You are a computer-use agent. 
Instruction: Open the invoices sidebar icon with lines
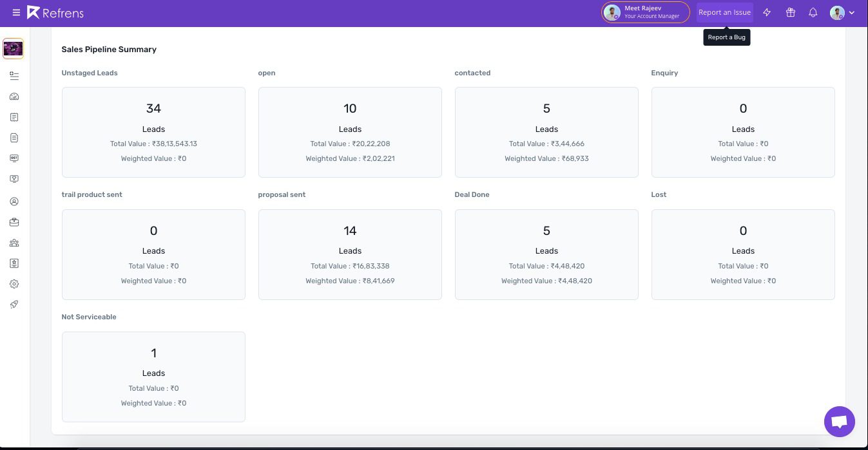pyautogui.click(x=14, y=117)
